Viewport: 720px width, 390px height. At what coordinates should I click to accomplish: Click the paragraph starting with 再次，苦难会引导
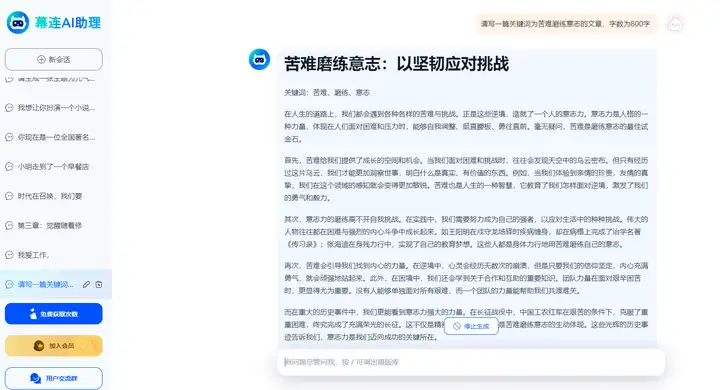pyautogui.click(x=466, y=278)
